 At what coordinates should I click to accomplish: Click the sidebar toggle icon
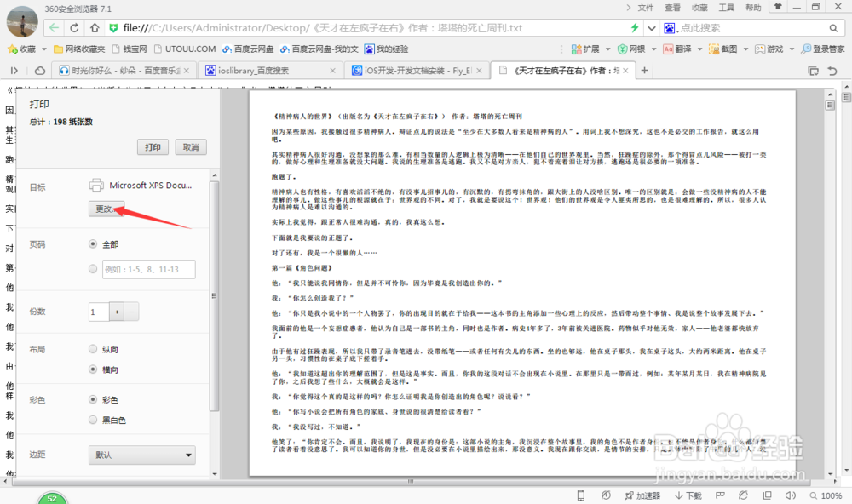(14, 71)
